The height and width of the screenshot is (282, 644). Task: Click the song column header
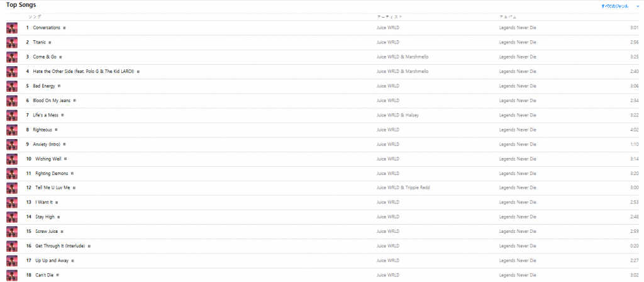coord(35,17)
